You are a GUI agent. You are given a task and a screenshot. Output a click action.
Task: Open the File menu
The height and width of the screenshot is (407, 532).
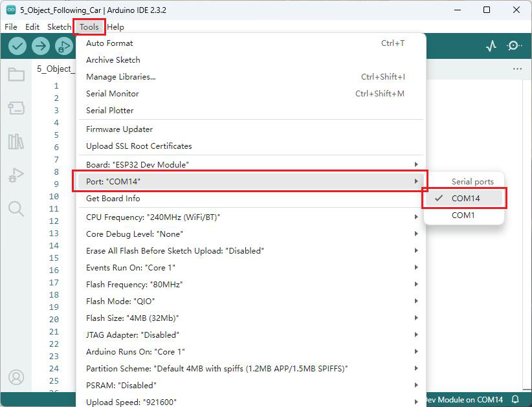pyautogui.click(x=11, y=27)
